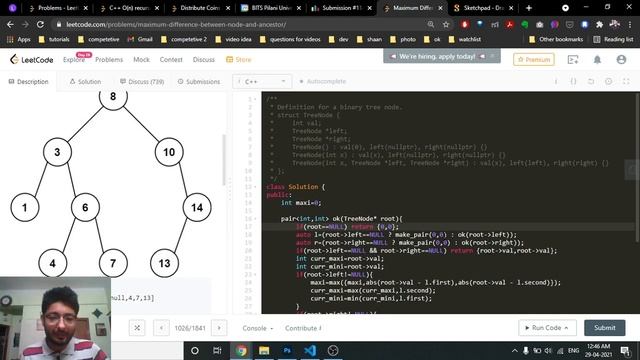Switch to the Distribute Coins browser tab

[201, 8]
